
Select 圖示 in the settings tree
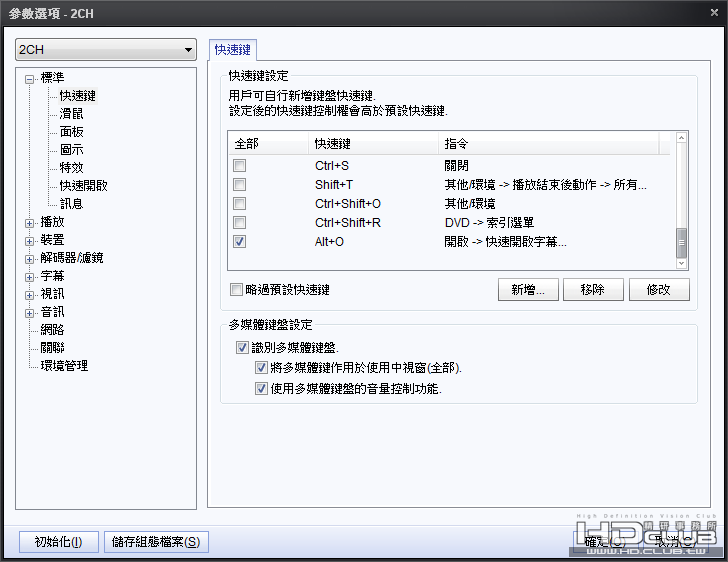[72, 150]
